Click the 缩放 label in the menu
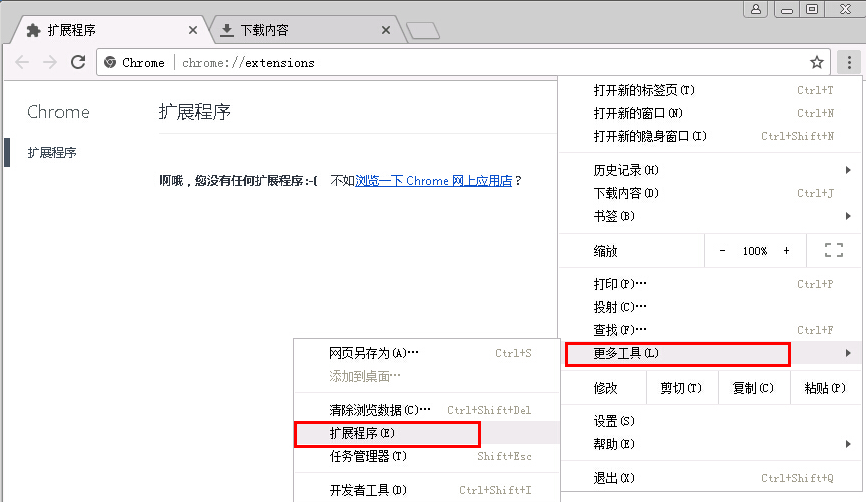866x502 pixels. click(605, 251)
